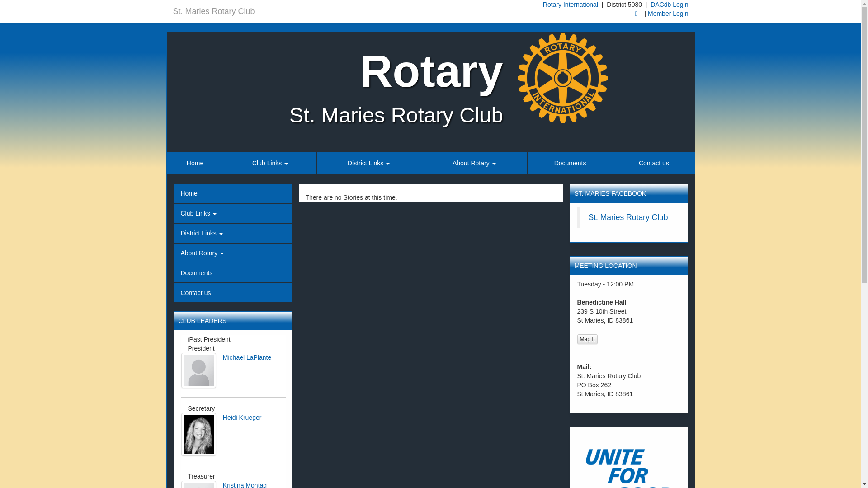Open St. Maries Rotary Club Facebook link

pyautogui.click(x=628, y=217)
